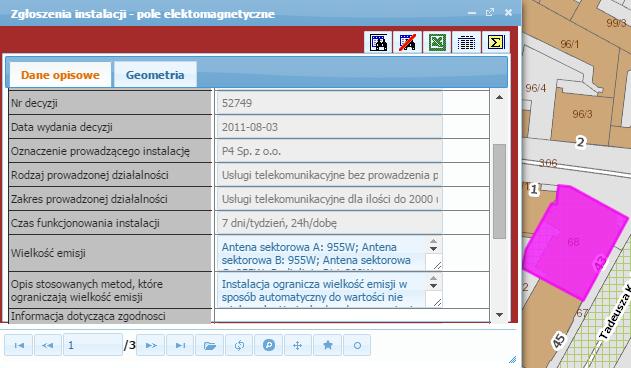
Task: Switch to the Geometria tab
Action: tap(155, 75)
